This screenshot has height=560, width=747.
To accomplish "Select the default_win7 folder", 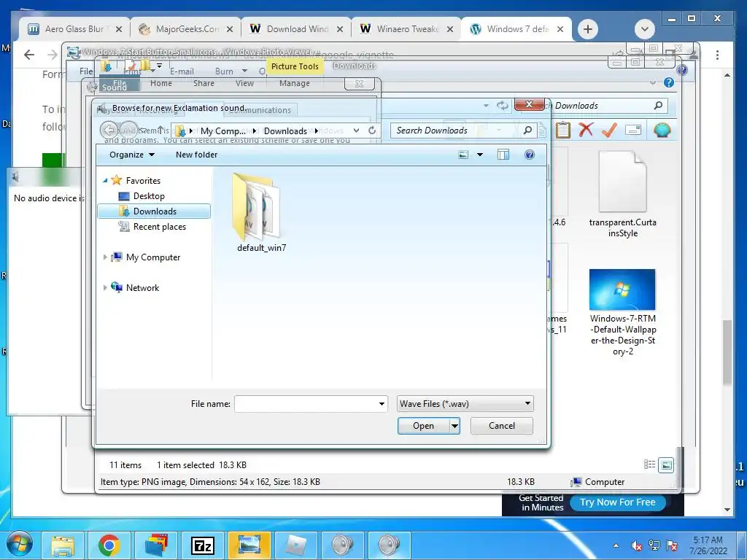I will click(x=261, y=213).
